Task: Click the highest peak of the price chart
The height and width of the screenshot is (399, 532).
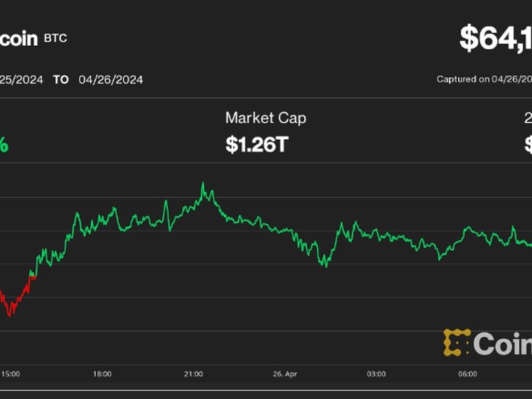Action: click(203, 184)
